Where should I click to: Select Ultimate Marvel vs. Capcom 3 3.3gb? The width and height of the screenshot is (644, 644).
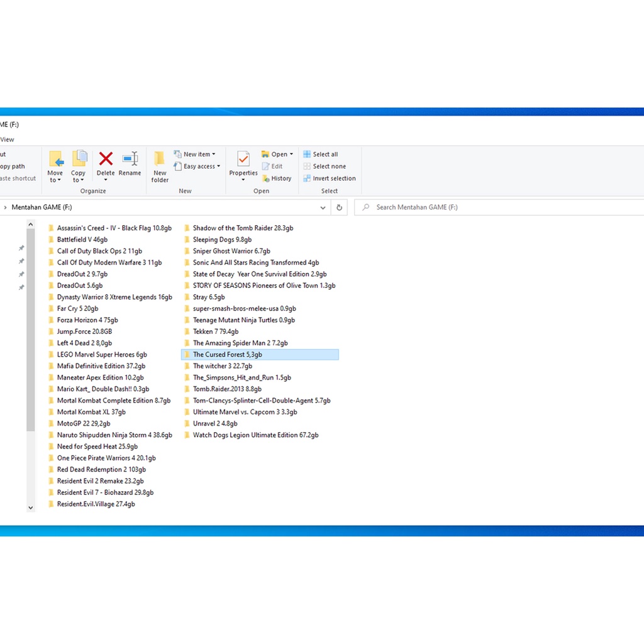pyautogui.click(x=241, y=412)
